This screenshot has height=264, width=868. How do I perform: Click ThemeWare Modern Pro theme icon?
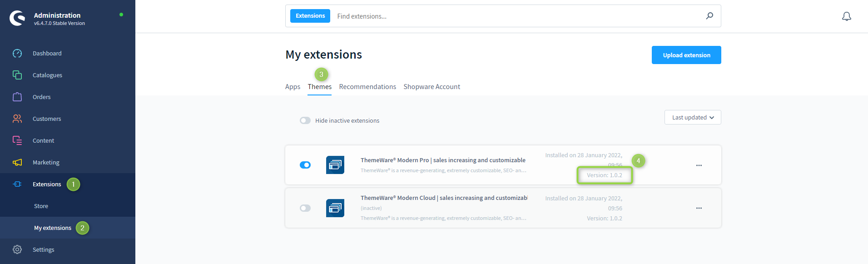click(335, 165)
